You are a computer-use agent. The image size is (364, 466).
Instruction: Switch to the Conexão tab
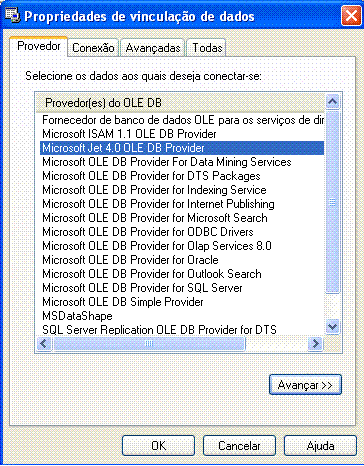(93, 48)
